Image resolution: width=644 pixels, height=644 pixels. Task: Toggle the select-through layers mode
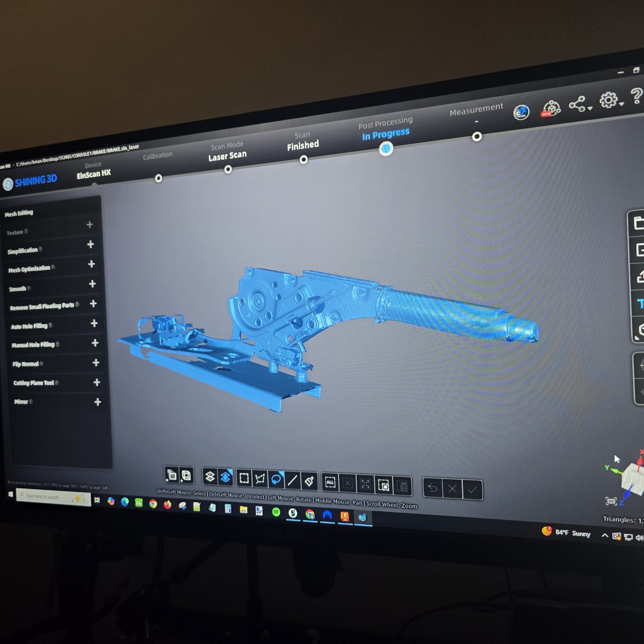click(x=210, y=477)
